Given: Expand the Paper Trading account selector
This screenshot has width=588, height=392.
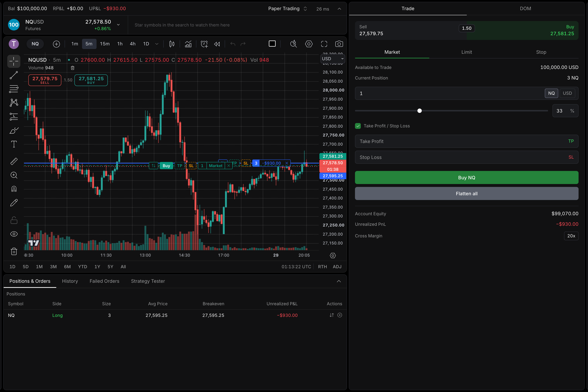Looking at the screenshot, I should click(x=287, y=9).
